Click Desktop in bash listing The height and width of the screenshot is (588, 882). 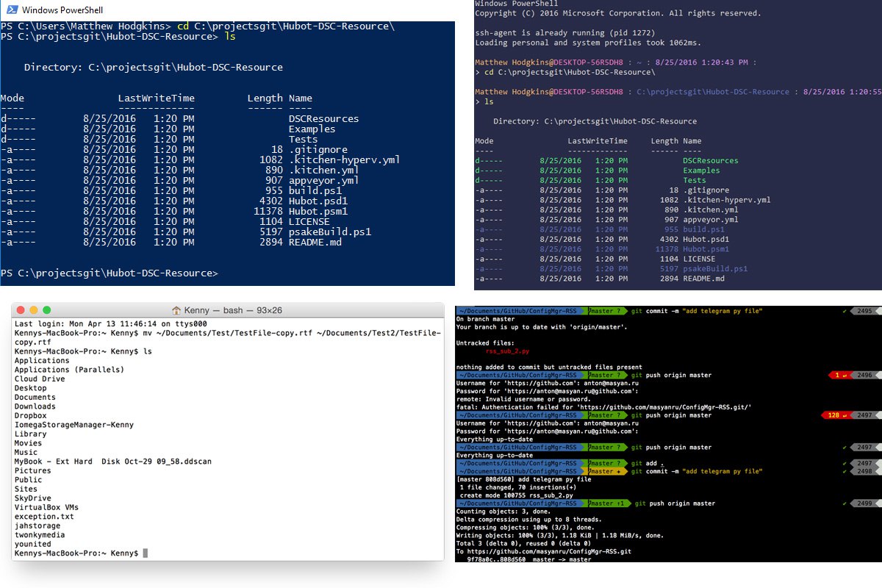pyautogui.click(x=30, y=388)
